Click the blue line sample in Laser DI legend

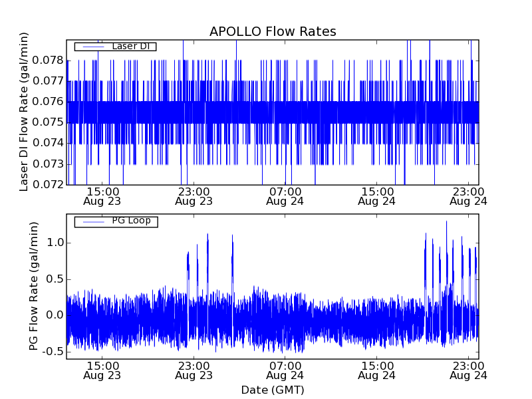pyautogui.click(x=90, y=46)
